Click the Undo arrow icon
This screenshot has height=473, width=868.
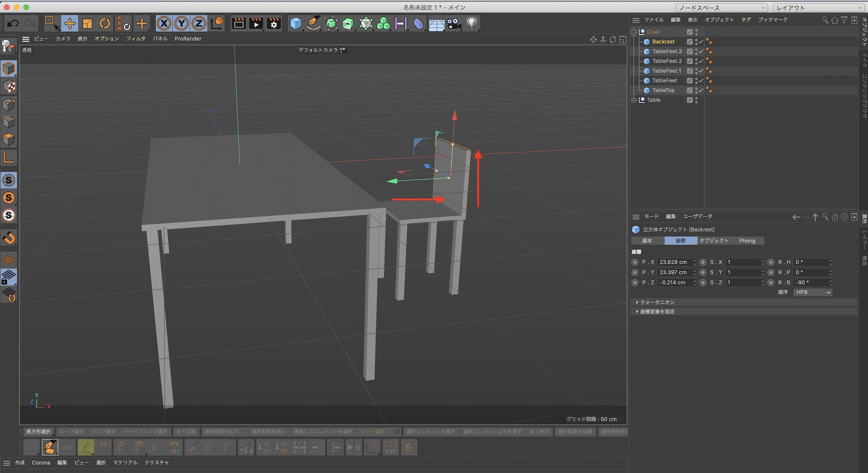click(x=13, y=23)
